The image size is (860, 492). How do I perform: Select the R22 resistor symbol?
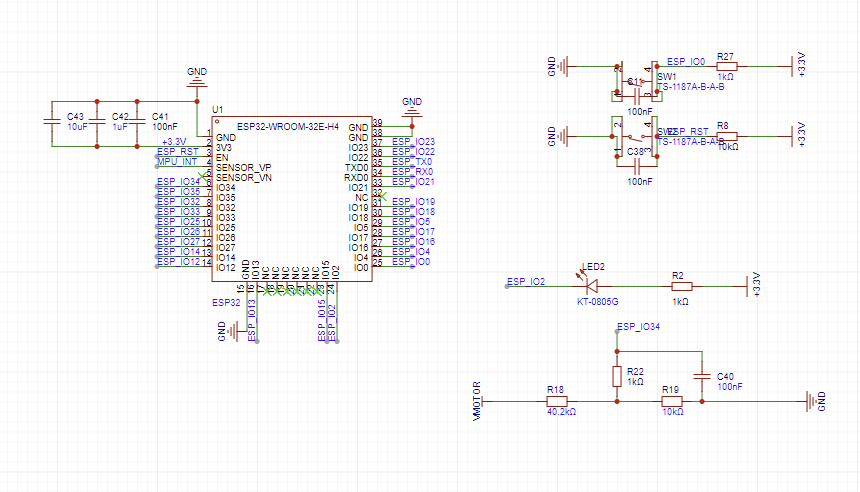tap(617, 377)
